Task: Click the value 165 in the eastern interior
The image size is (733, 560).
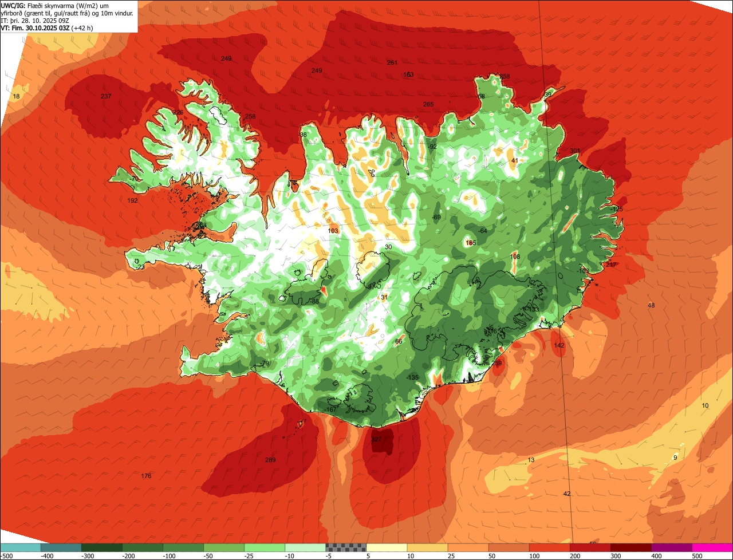Action: [x=471, y=243]
